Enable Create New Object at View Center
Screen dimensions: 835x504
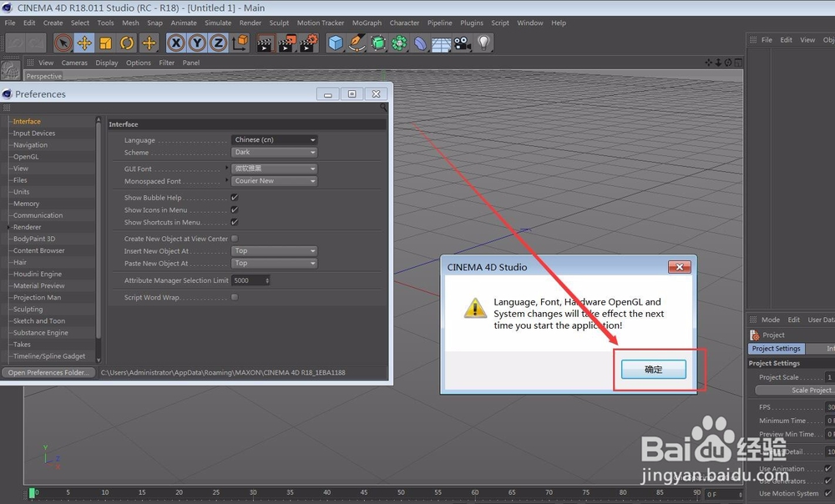click(235, 239)
